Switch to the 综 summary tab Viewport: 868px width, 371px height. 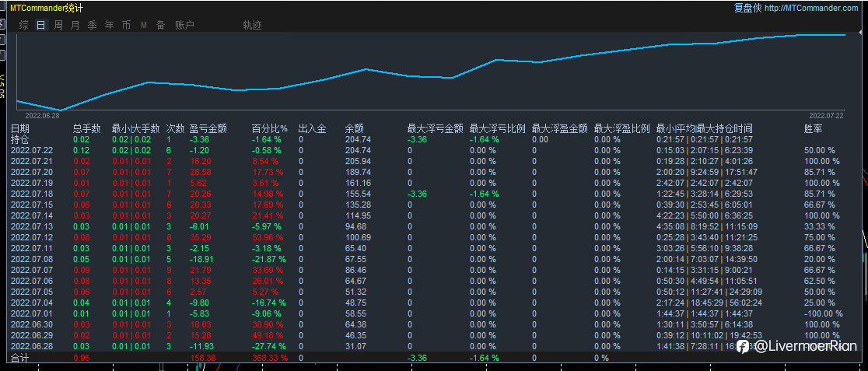pos(24,25)
